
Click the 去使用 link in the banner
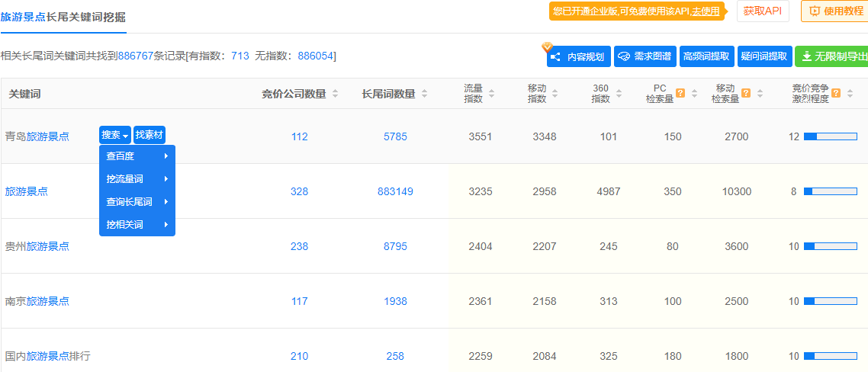[706, 11]
